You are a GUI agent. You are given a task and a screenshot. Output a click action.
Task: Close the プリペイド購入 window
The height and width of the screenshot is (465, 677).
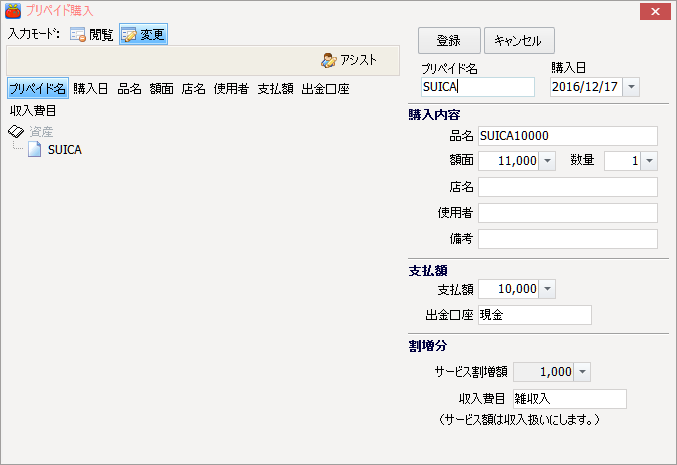[x=655, y=12]
